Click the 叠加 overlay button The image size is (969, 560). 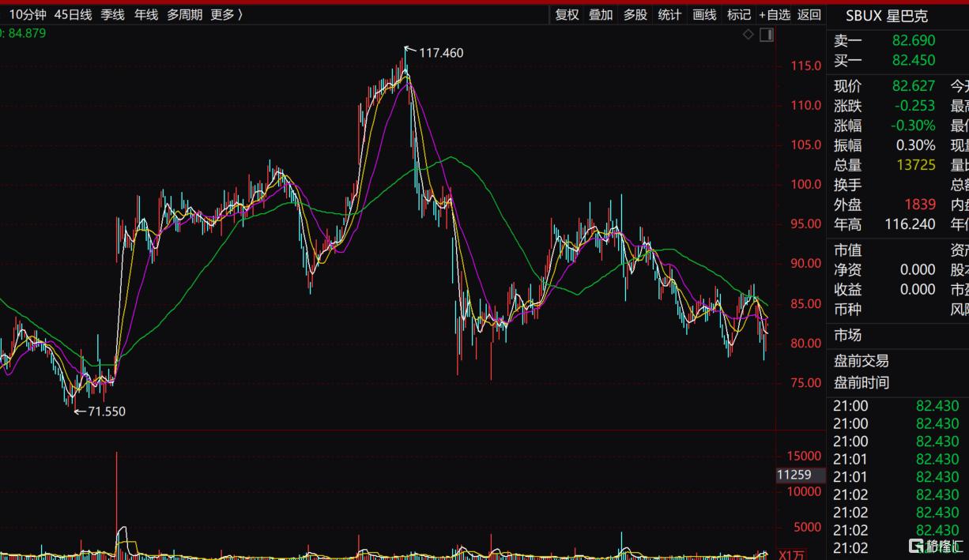(x=601, y=14)
